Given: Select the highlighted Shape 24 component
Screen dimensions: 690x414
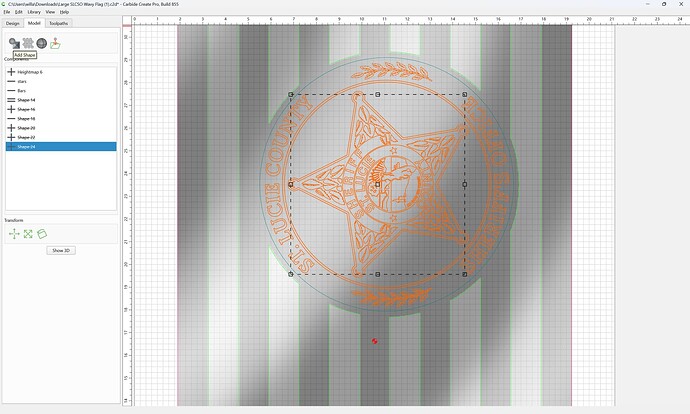Looking at the screenshot, I should click(x=61, y=147).
